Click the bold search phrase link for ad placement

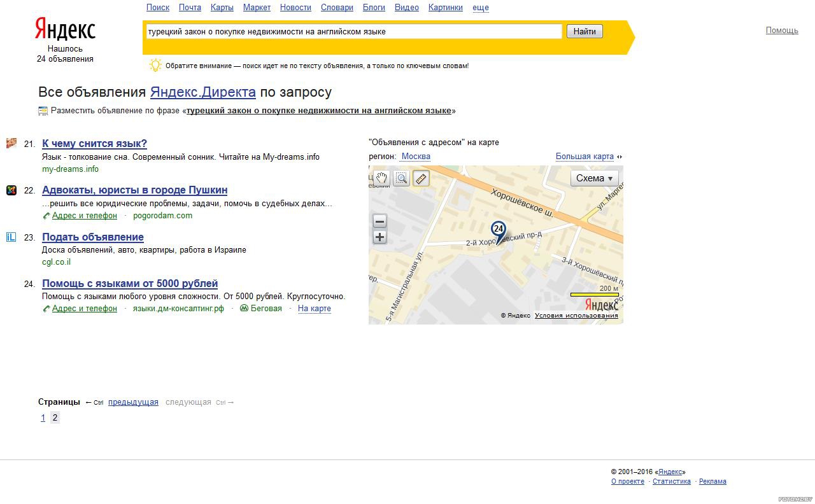pyautogui.click(x=318, y=111)
